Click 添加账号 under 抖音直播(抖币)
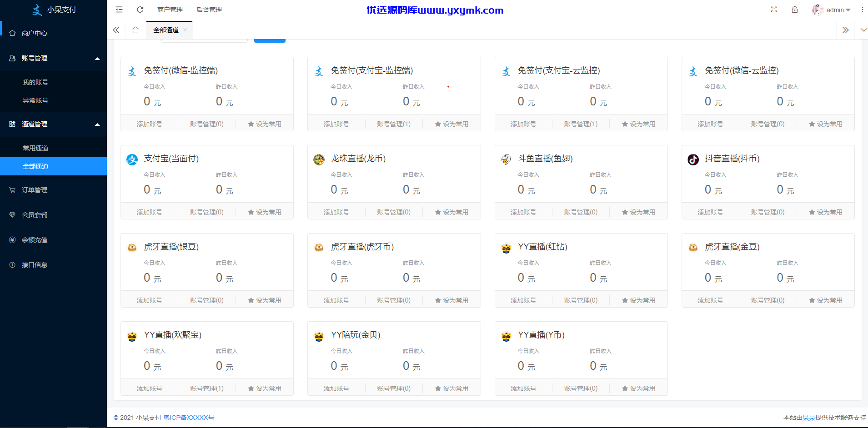The height and width of the screenshot is (428, 868). (710, 212)
